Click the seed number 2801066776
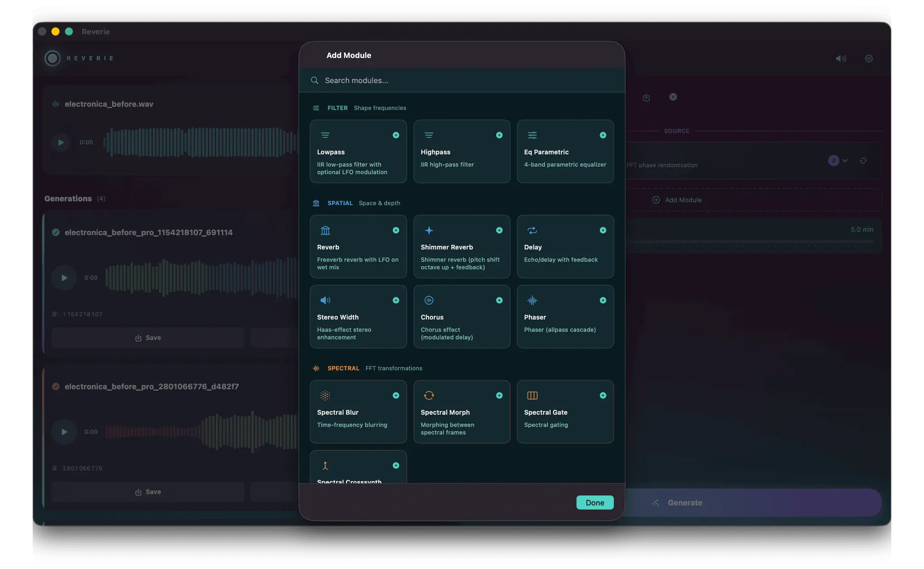The width and height of the screenshot is (924, 569). point(83,468)
